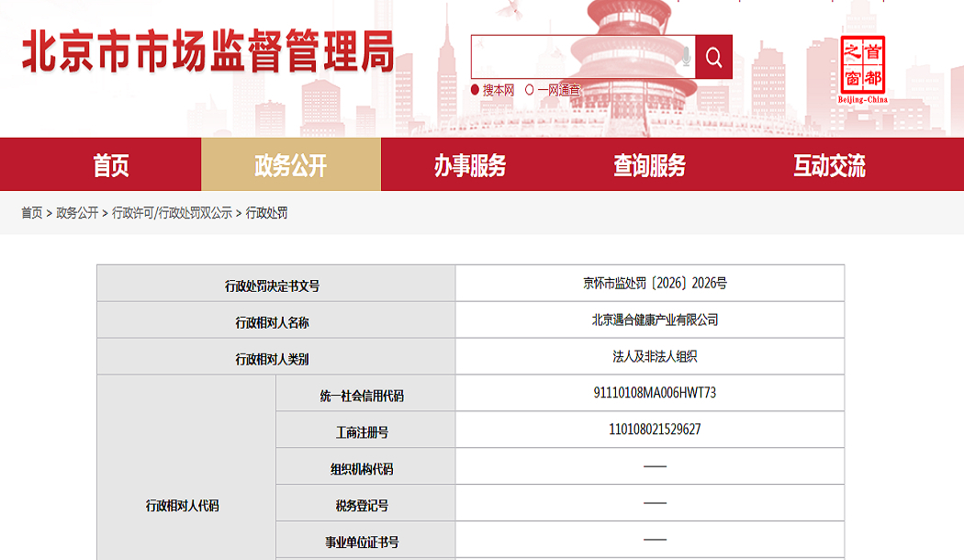
Task: Open the 互动交流 navigation tab
Action: pyautogui.click(x=829, y=164)
